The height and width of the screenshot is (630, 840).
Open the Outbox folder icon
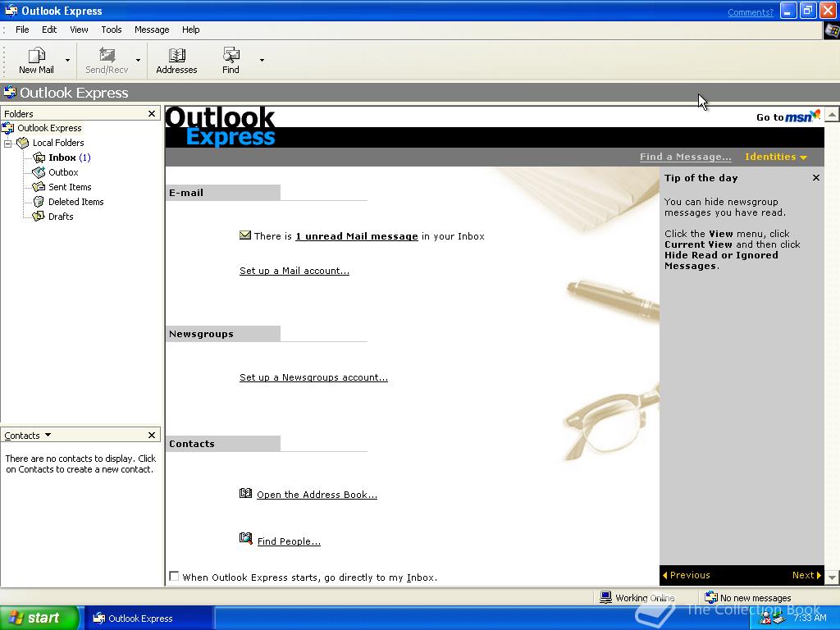39,172
